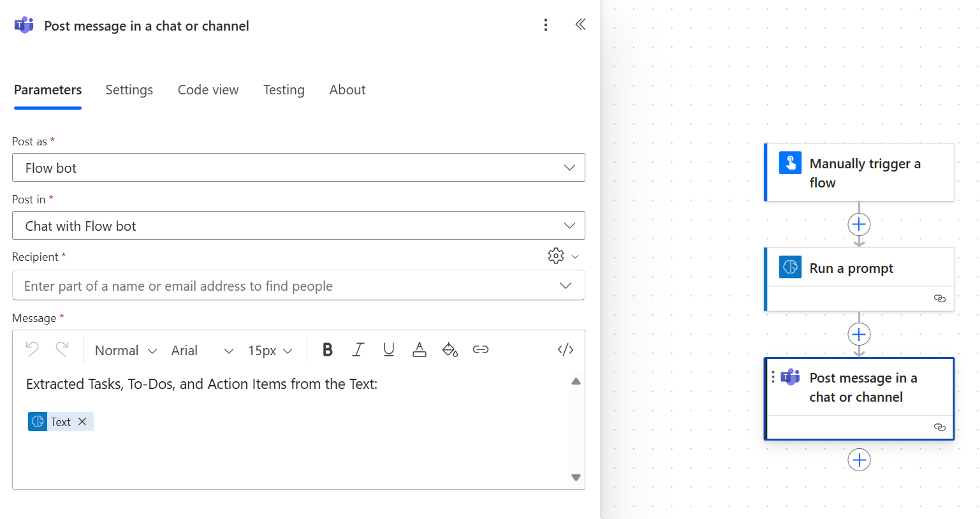Insert a hyperlink in the message

[x=480, y=349]
